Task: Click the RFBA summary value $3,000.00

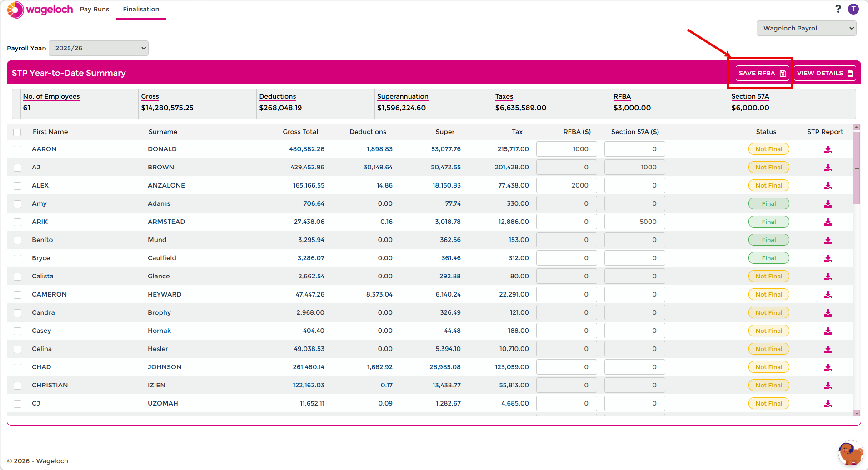Action: tap(632, 108)
